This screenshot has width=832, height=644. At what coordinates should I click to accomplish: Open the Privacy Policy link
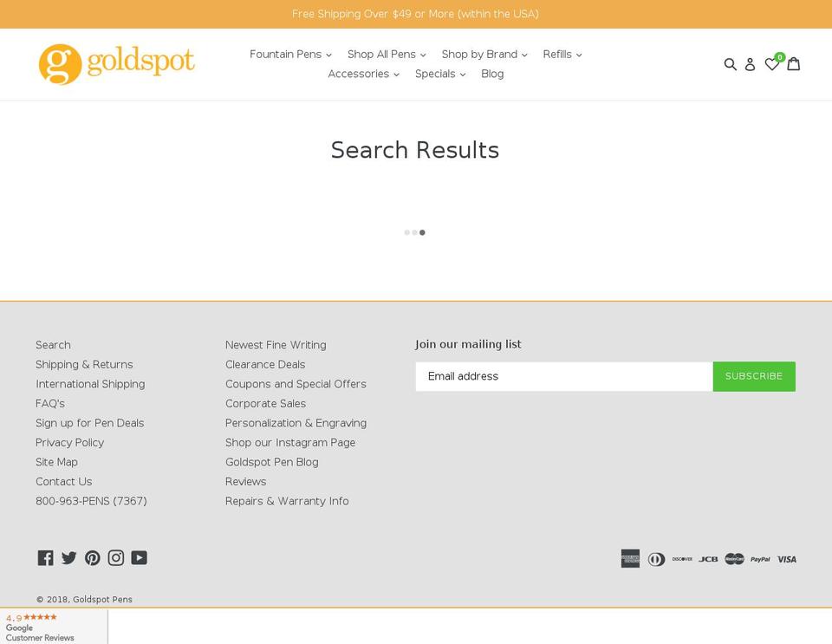(x=69, y=442)
